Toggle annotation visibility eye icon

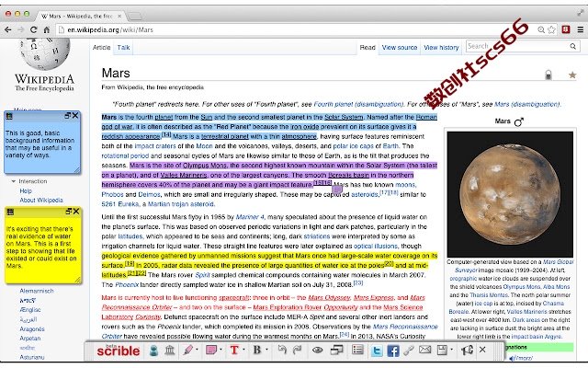coord(318,351)
